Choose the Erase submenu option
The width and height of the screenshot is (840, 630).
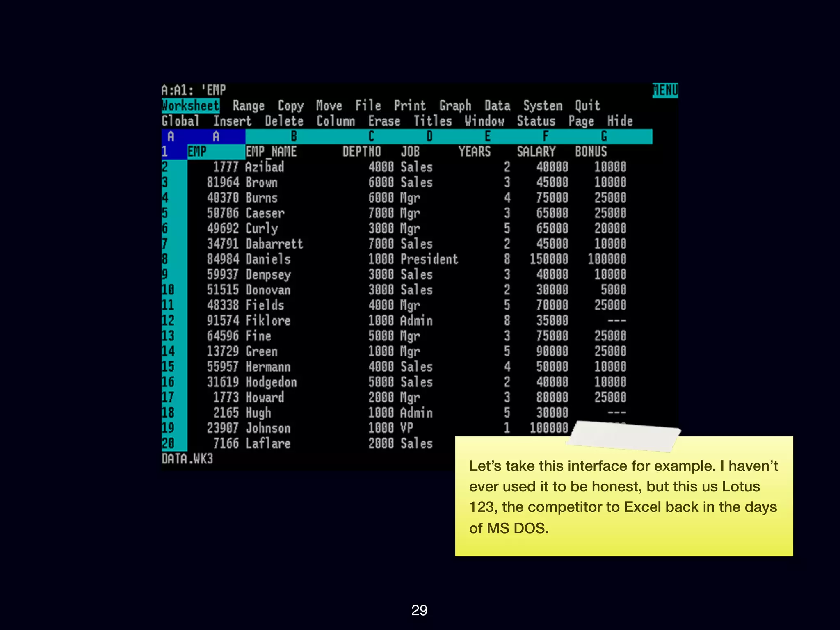point(384,121)
